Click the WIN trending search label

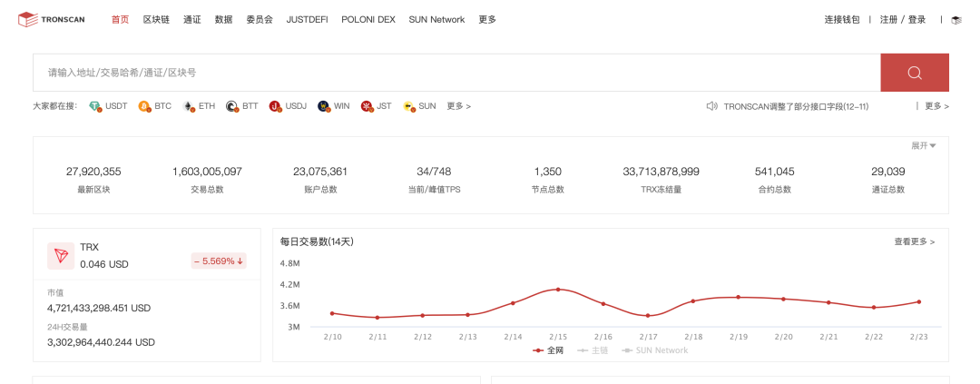click(342, 106)
